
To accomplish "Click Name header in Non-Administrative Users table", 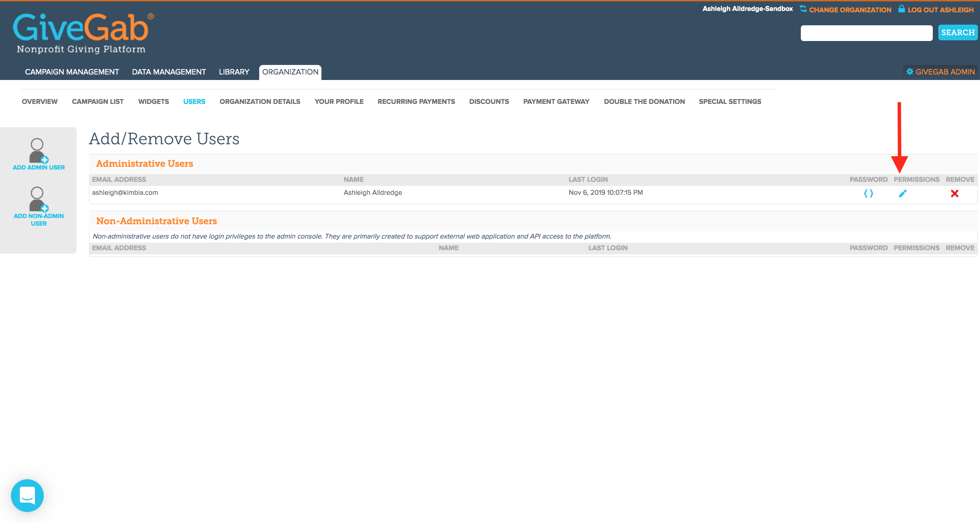I will click(449, 248).
